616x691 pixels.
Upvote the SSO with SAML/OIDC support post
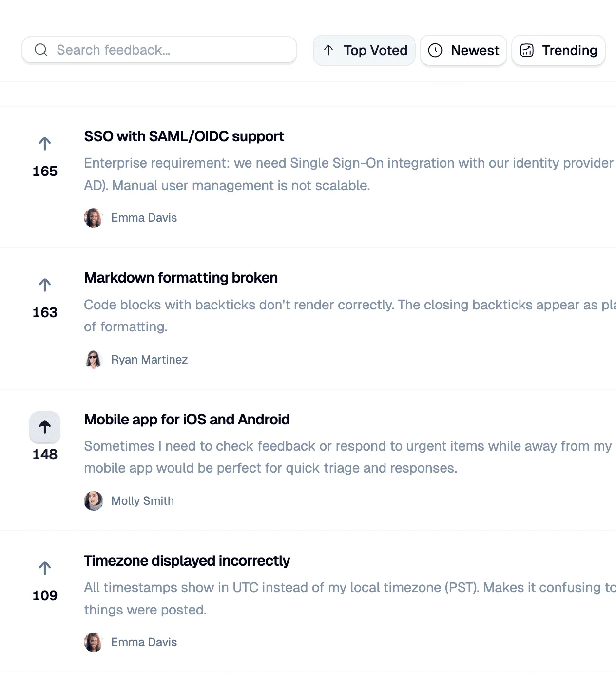tap(45, 144)
